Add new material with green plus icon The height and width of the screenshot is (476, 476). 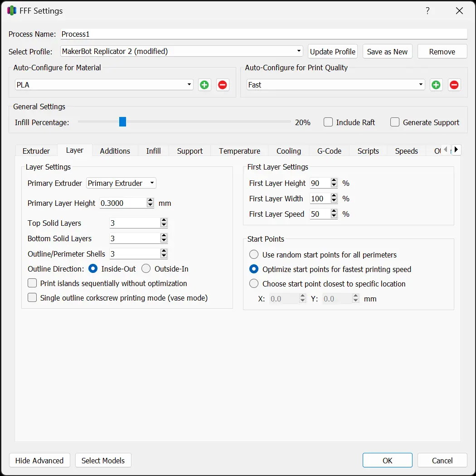[x=204, y=85]
